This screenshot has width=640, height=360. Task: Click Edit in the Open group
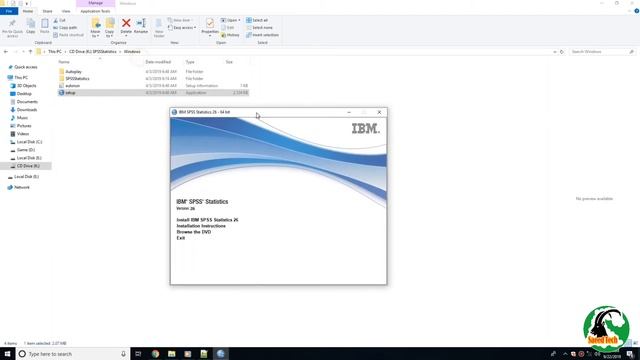point(227,27)
